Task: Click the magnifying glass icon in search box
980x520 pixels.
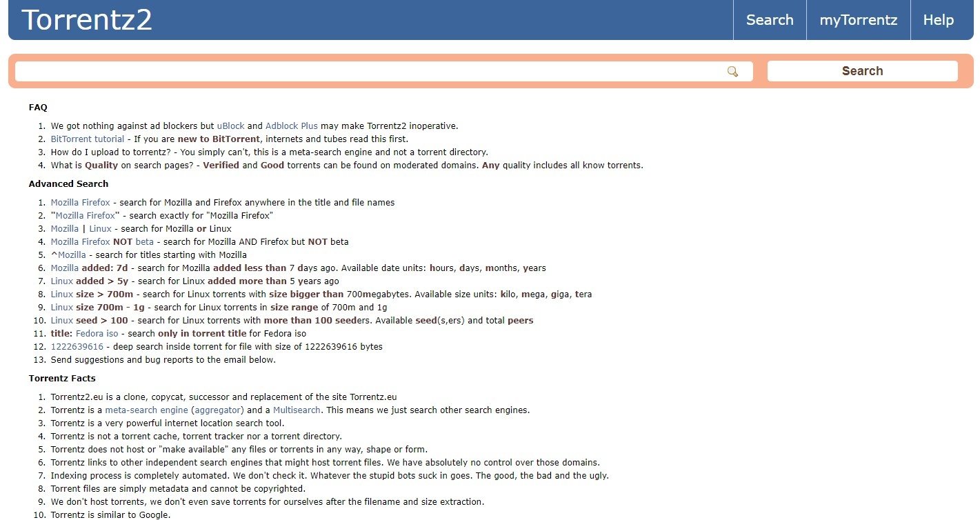Action: click(x=732, y=71)
